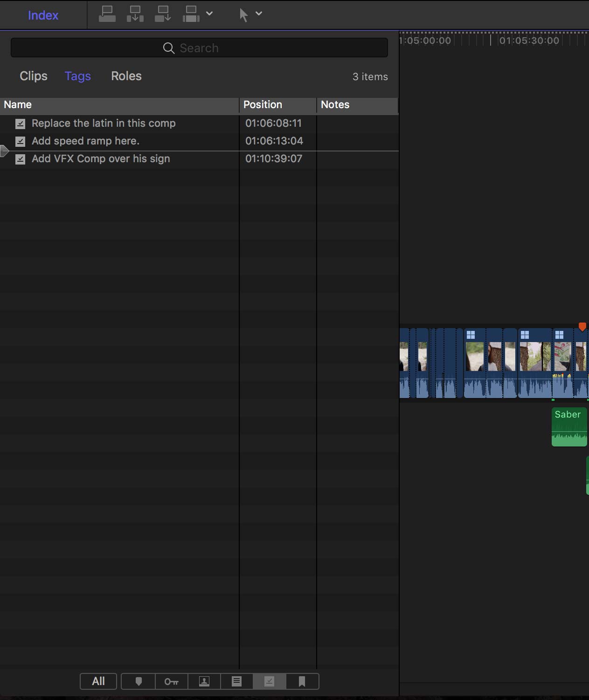Toggle checkbox for Replace the latin in this comp

20,124
